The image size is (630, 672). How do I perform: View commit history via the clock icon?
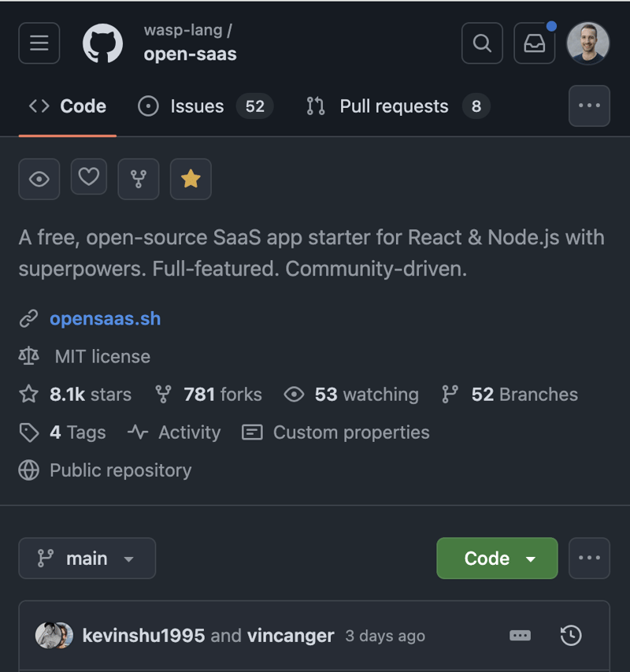coord(571,635)
